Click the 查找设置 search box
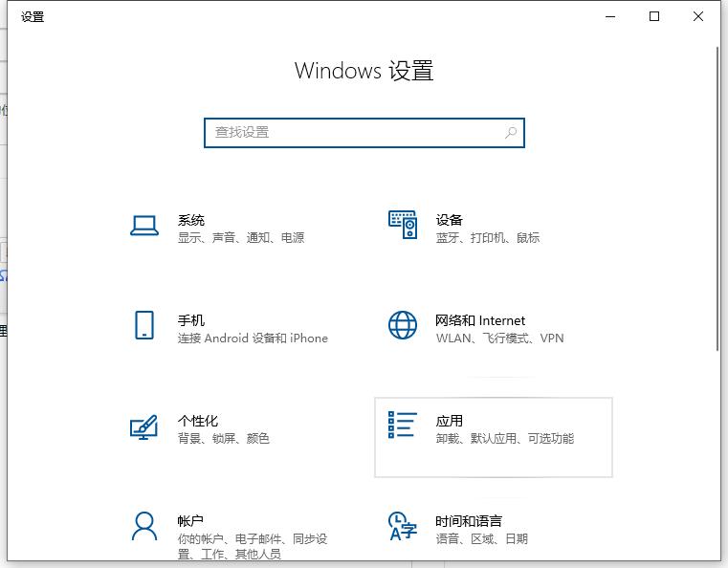Image resolution: width=728 pixels, height=568 pixels. pos(364,133)
